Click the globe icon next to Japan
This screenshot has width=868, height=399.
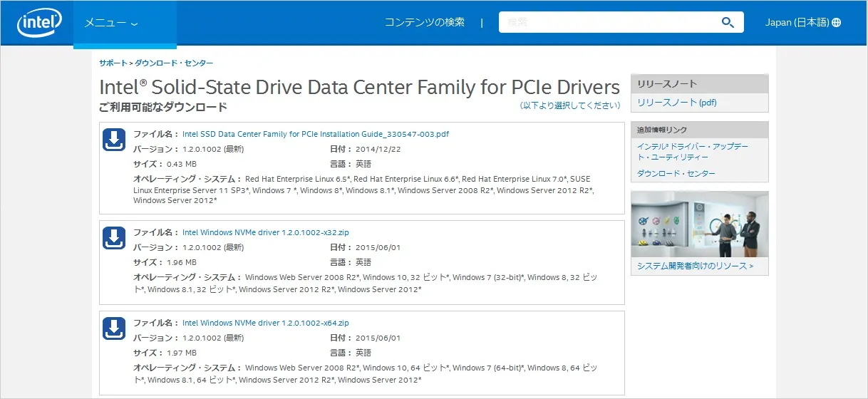tap(837, 23)
